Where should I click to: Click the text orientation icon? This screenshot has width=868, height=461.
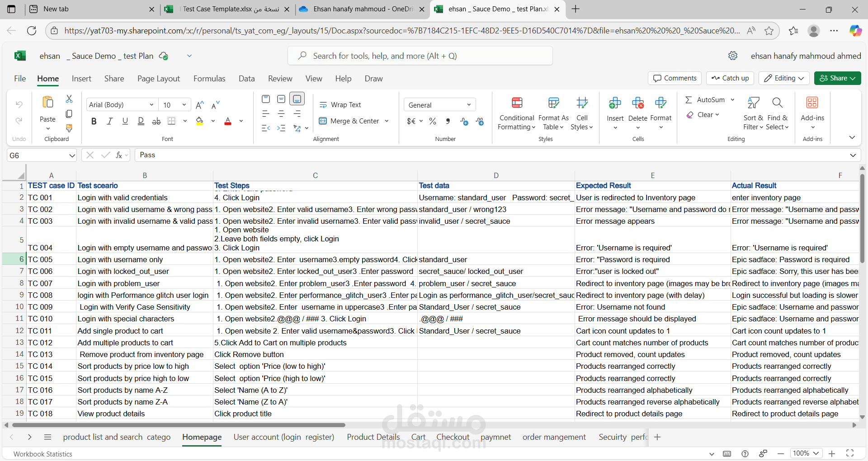pos(297,128)
